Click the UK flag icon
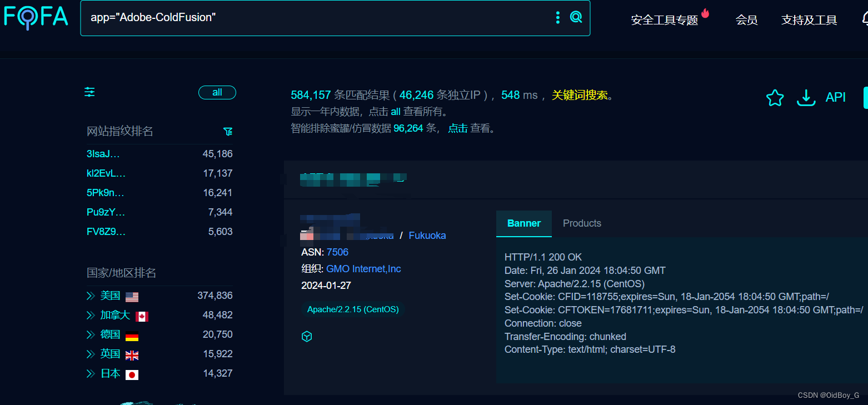Viewport: 868px width, 405px height. [132, 355]
